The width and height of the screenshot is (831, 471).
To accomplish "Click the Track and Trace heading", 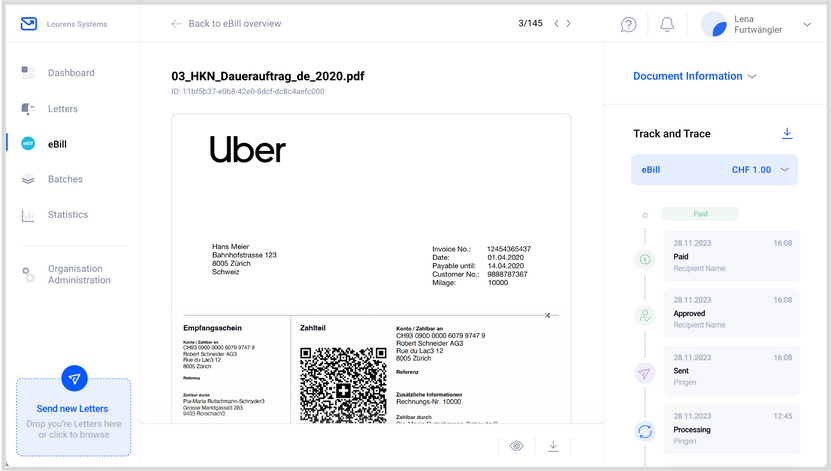I will [x=671, y=134].
